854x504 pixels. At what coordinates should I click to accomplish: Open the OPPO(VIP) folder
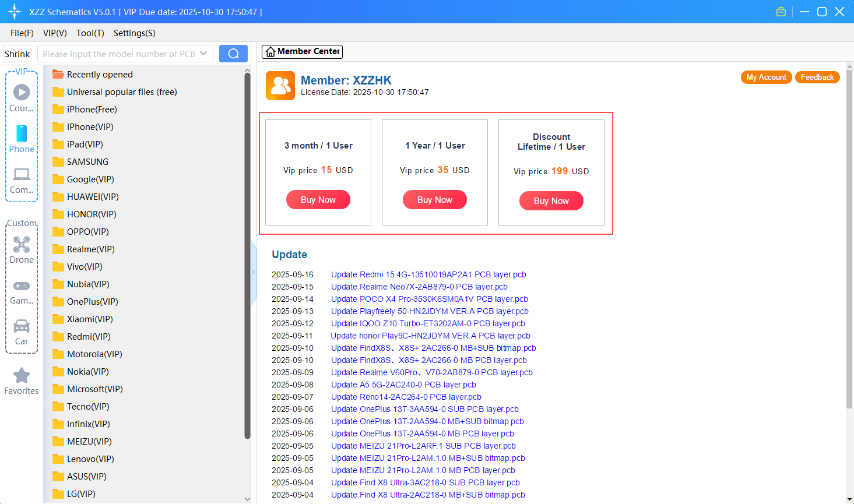point(80,232)
